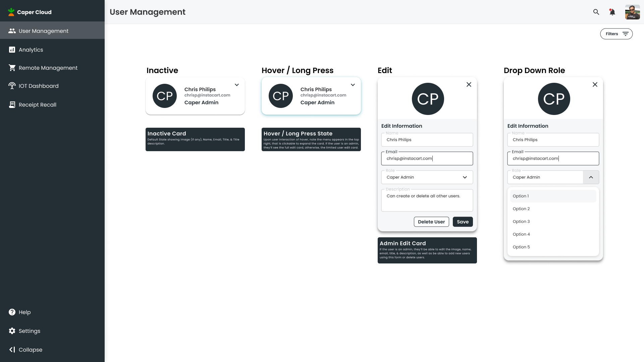Open the Role dropdown in Edit card

click(x=465, y=177)
